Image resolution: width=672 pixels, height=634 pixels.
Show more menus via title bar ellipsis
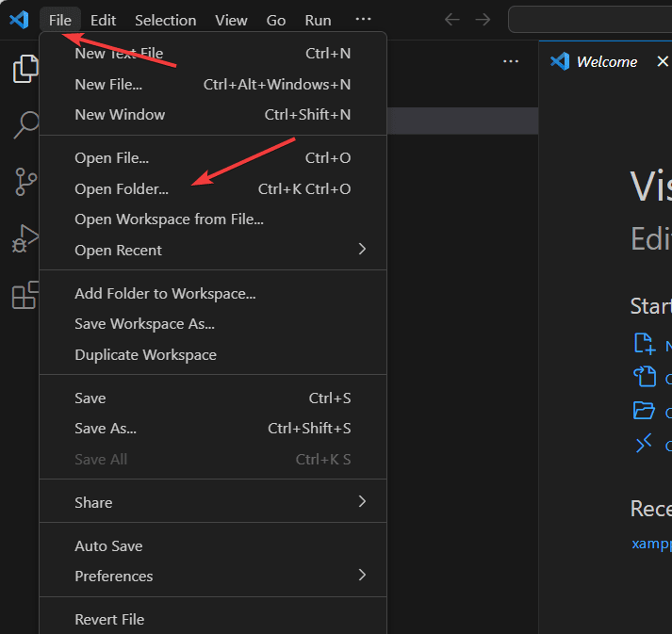point(363,20)
